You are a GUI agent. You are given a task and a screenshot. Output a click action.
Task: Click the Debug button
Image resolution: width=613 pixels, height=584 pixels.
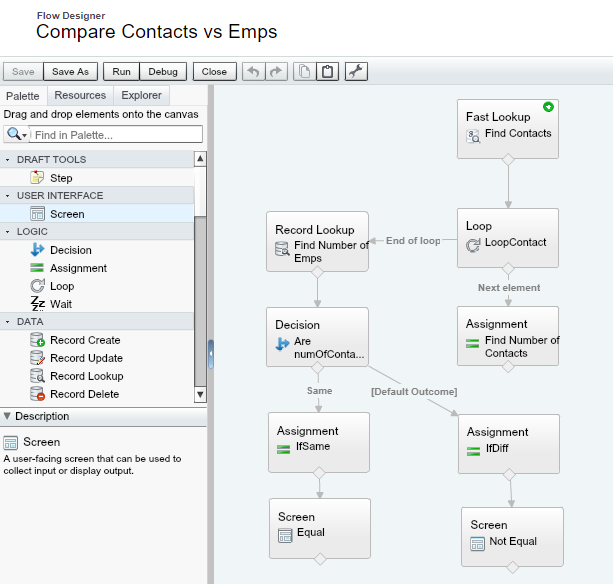163,72
